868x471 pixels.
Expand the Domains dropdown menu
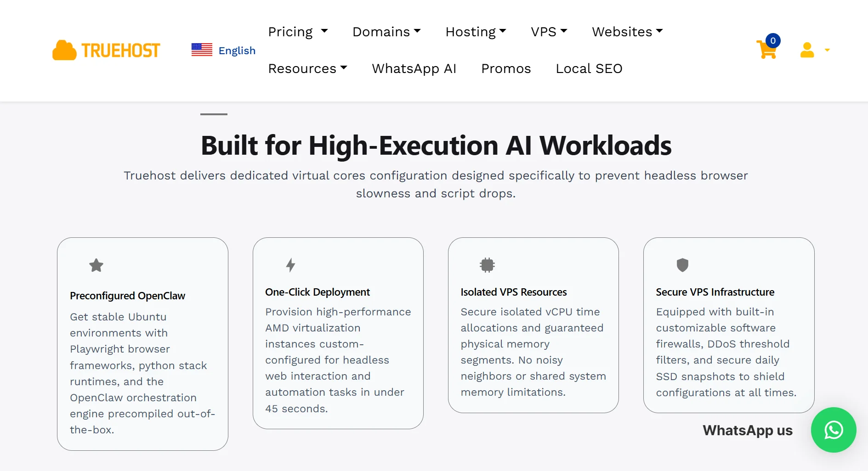[x=386, y=32]
